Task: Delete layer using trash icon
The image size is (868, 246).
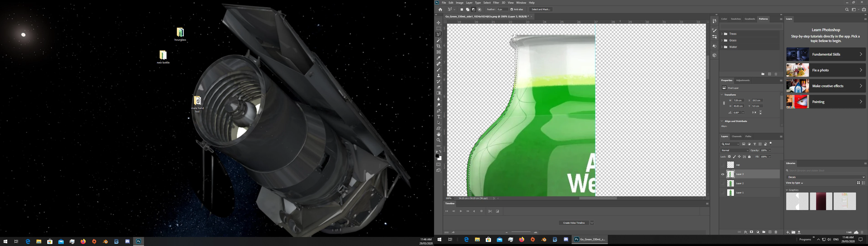Action: click(x=776, y=232)
